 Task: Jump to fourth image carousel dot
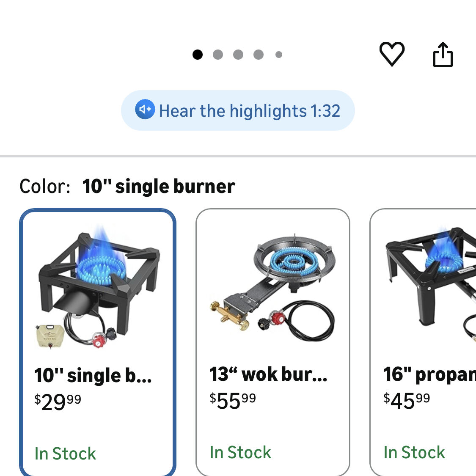(x=259, y=55)
